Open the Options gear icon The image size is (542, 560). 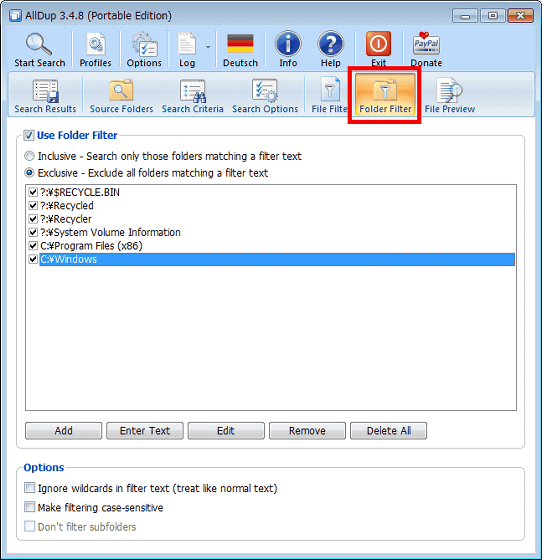[x=144, y=44]
